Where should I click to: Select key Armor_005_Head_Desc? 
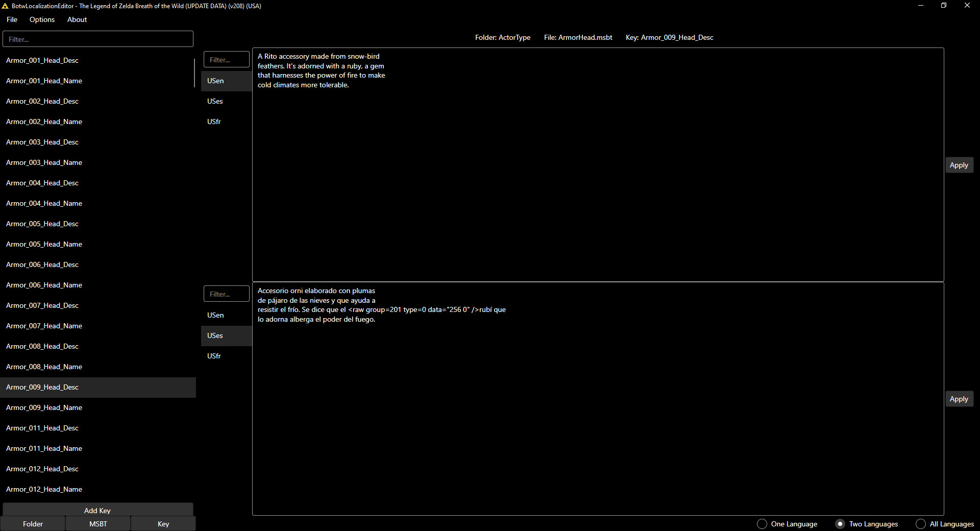click(x=98, y=224)
